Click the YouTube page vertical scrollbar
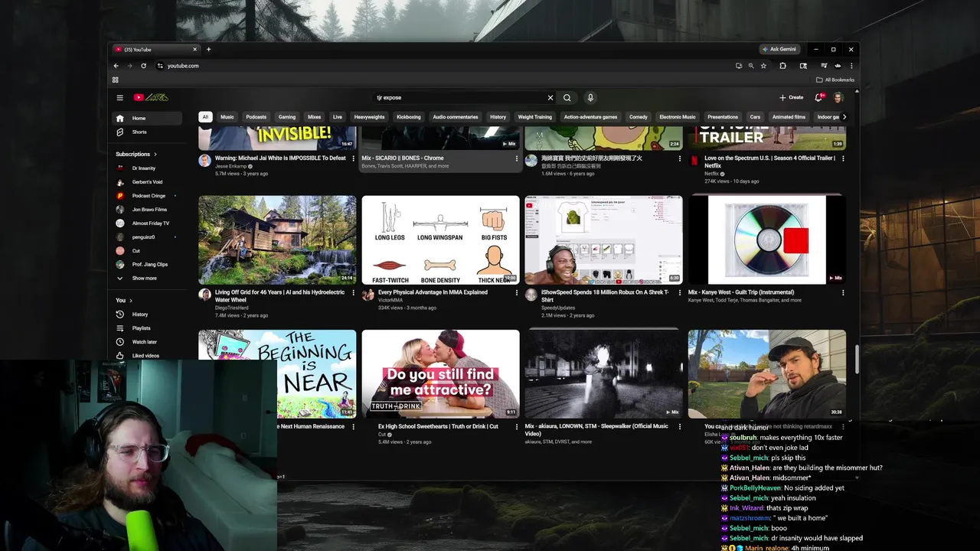The height and width of the screenshot is (551, 980). [x=857, y=360]
